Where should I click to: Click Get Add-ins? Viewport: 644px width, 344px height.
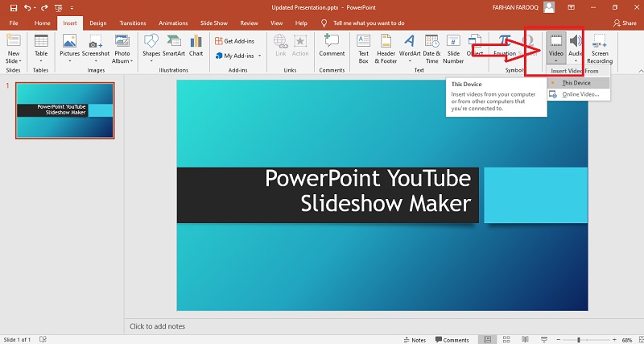click(x=235, y=41)
